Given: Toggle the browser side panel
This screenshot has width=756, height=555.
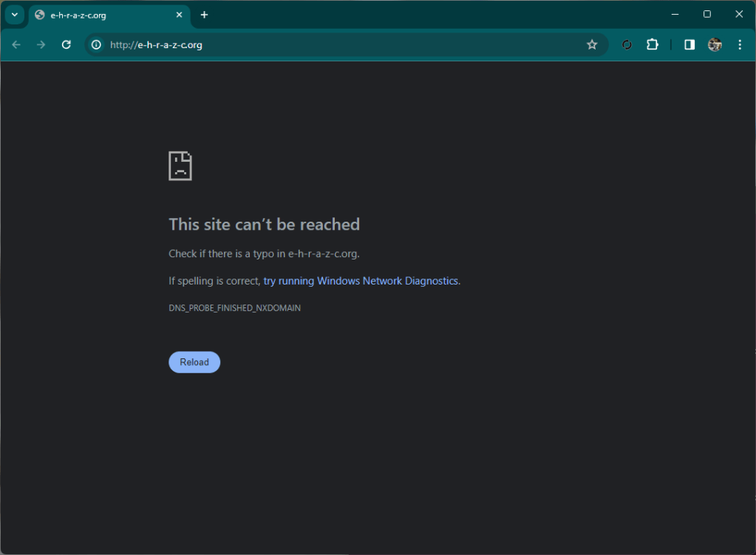Looking at the screenshot, I should [689, 45].
